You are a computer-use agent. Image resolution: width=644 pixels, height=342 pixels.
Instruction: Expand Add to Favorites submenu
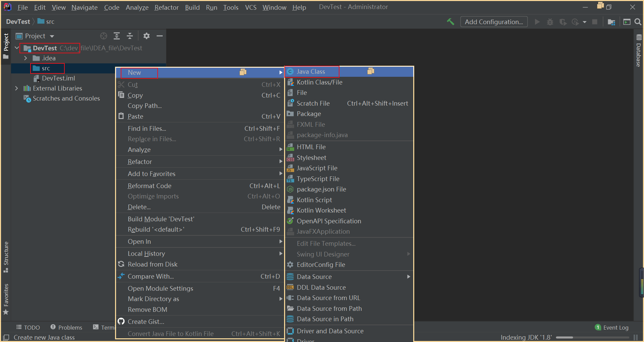(x=200, y=174)
